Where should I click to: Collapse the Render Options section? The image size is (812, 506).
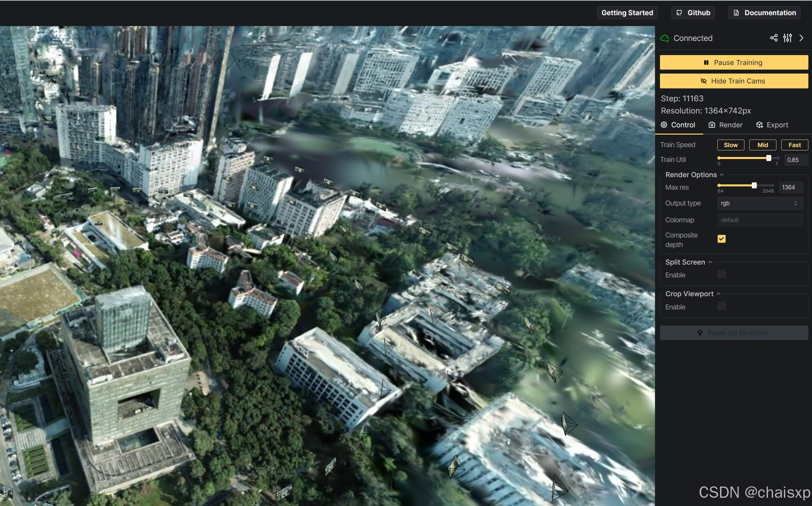click(x=722, y=175)
